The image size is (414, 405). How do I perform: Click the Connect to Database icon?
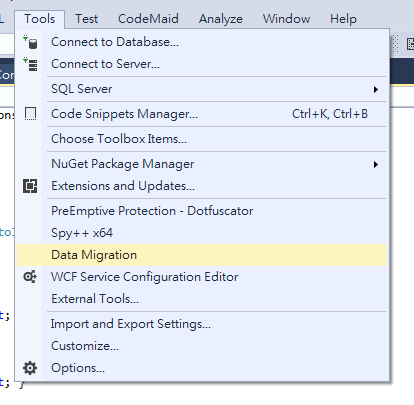coord(30,42)
